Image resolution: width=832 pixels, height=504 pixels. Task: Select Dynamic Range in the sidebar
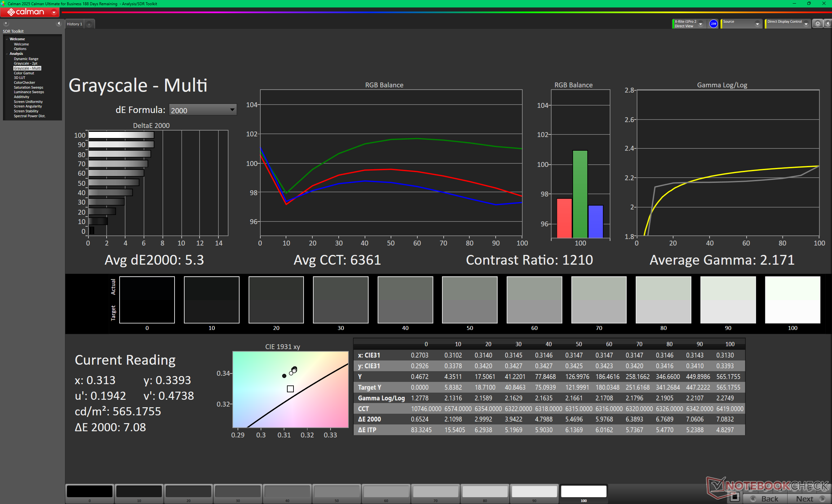tap(26, 59)
